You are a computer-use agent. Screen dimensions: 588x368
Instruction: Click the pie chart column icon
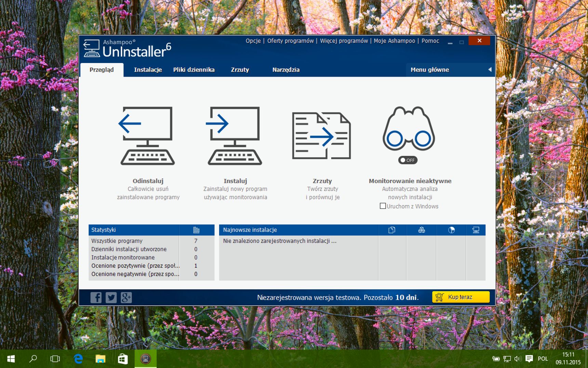(x=451, y=230)
